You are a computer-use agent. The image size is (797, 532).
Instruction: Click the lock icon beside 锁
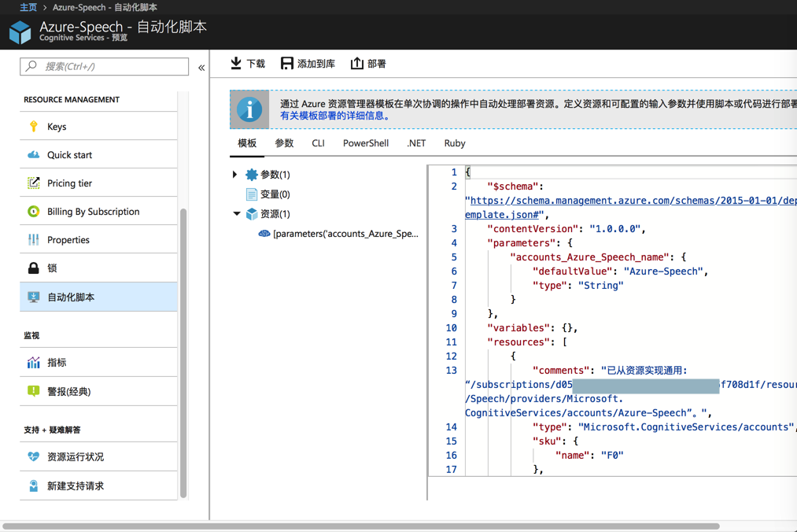coord(34,268)
